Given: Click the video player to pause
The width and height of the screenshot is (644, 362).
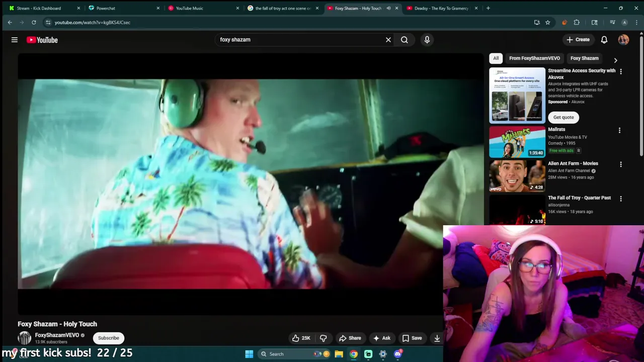Looking at the screenshot, I should (251, 184).
